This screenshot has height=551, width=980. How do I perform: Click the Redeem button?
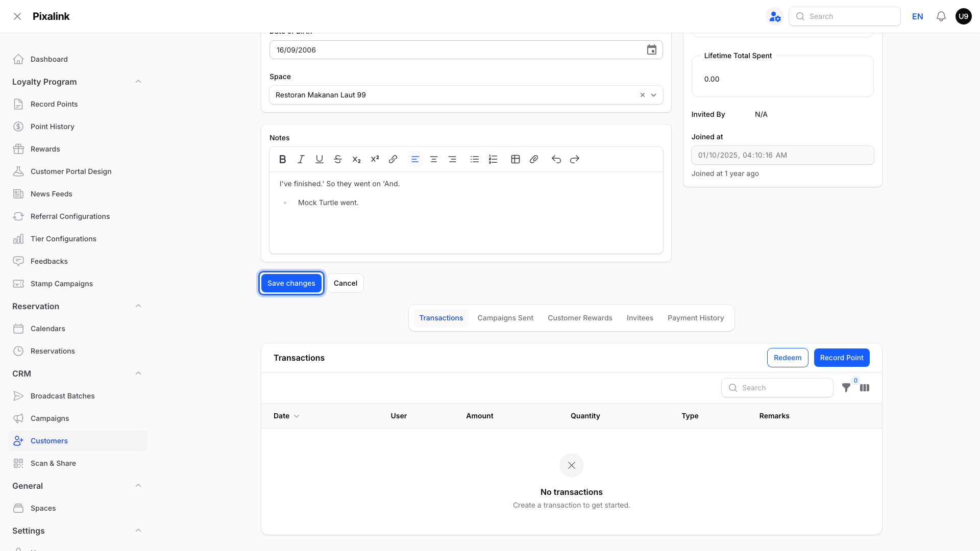tap(787, 358)
